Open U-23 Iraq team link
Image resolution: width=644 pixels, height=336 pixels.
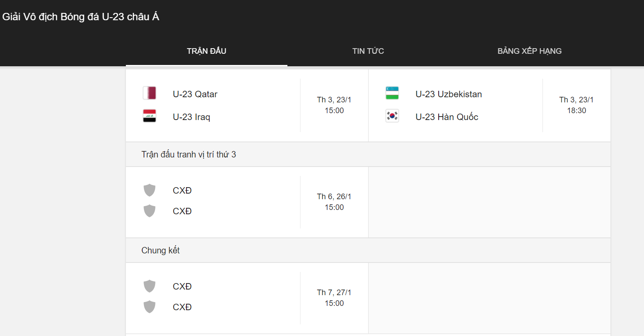(x=192, y=117)
